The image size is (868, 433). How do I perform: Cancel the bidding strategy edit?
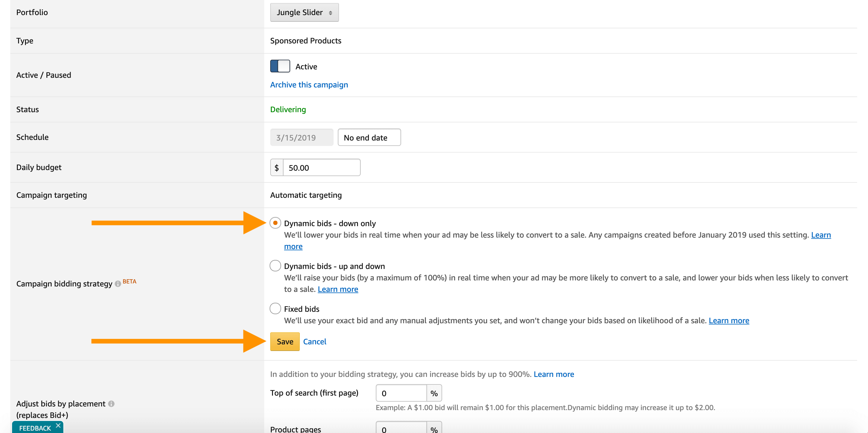point(314,341)
